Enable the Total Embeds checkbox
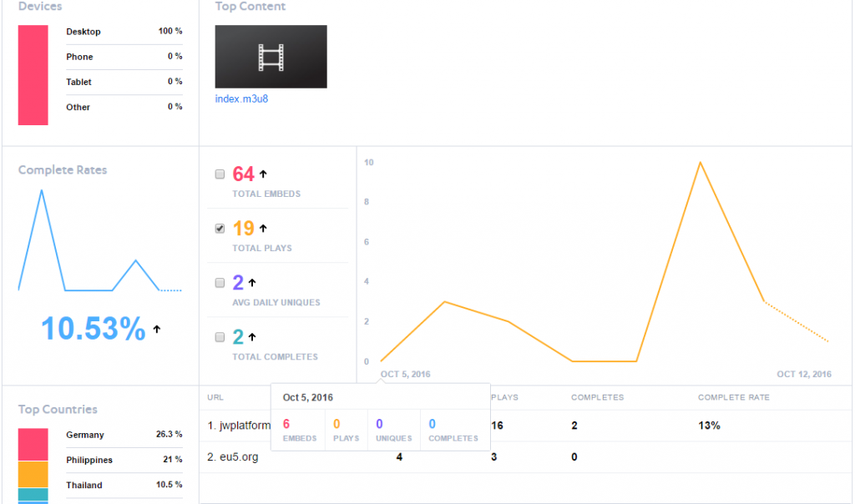Viewport: 855px width, 504px height. click(x=220, y=174)
